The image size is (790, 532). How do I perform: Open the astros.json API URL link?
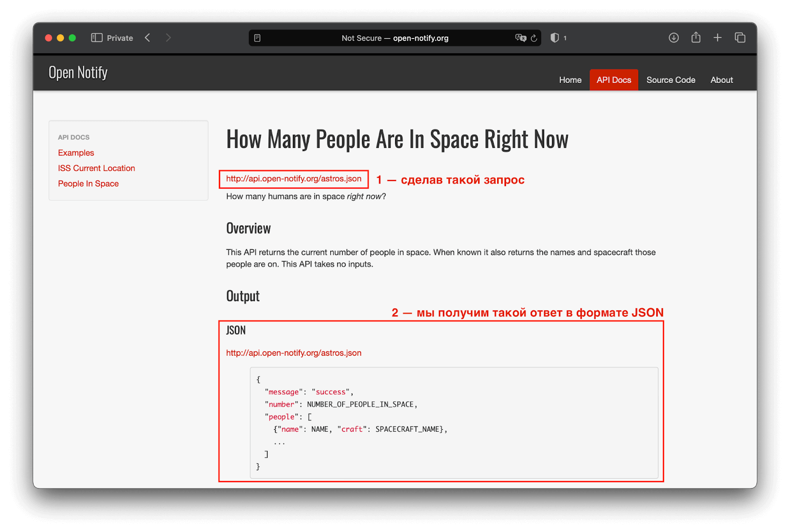294,179
